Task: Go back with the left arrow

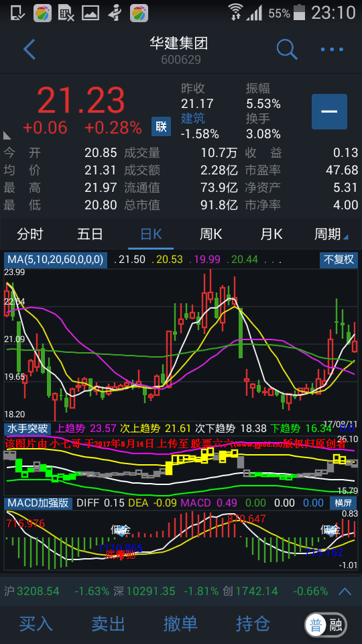Action: click(x=29, y=50)
